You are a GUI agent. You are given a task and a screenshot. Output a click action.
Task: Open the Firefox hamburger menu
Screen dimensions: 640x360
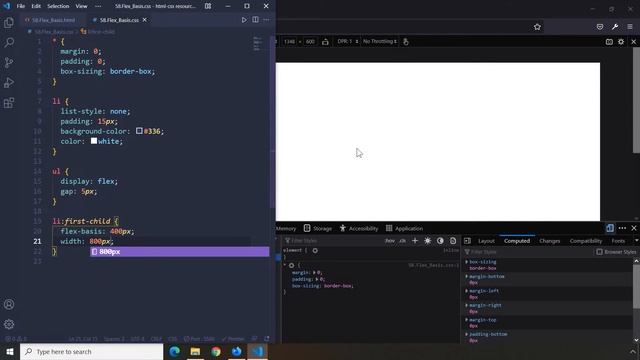tap(630, 27)
